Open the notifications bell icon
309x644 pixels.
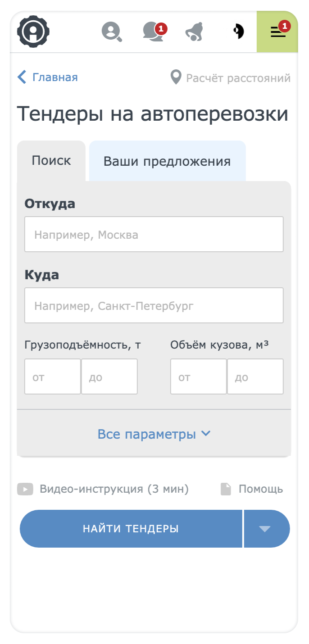coord(195,32)
